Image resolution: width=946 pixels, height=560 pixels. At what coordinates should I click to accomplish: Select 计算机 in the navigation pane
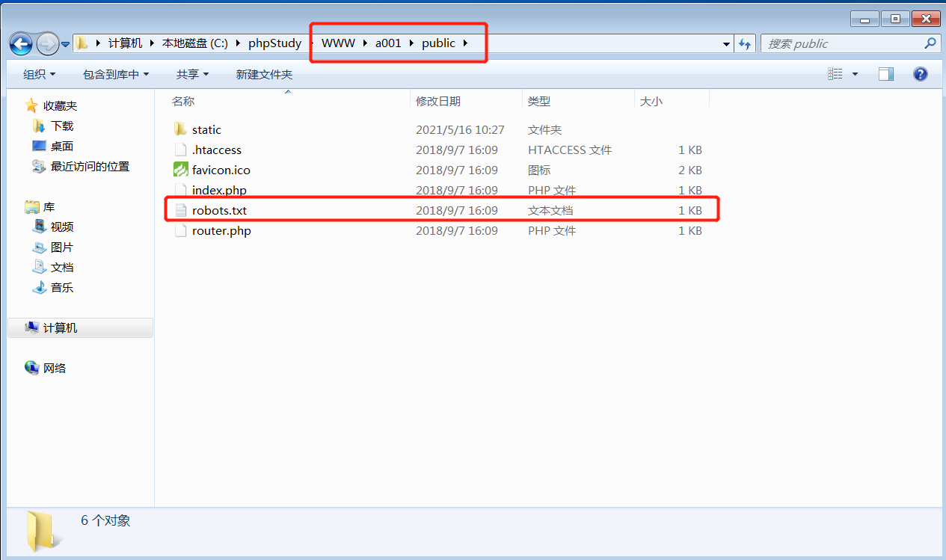coord(60,328)
